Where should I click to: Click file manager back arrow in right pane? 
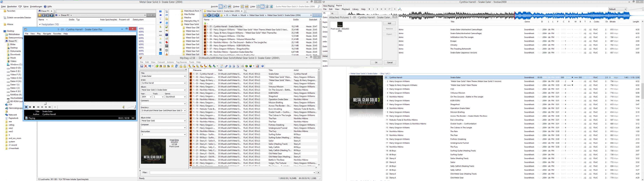(209, 15)
